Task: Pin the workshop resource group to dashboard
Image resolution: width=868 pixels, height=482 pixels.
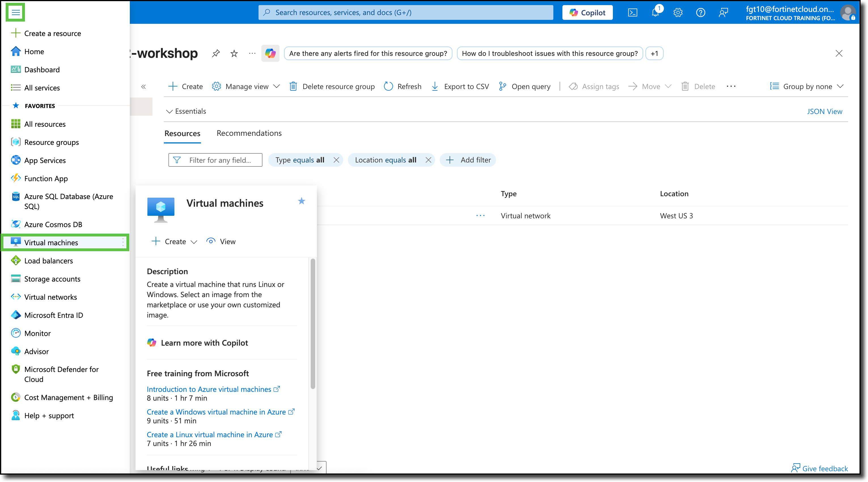Action: [x=216, y=53]
